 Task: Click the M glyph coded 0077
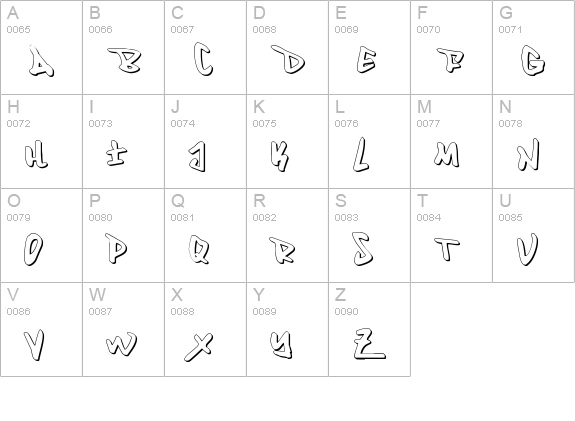[x=451, y=141]
